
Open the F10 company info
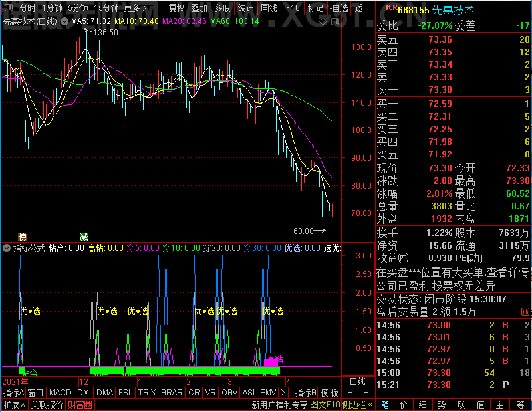(x=293, y=8)
